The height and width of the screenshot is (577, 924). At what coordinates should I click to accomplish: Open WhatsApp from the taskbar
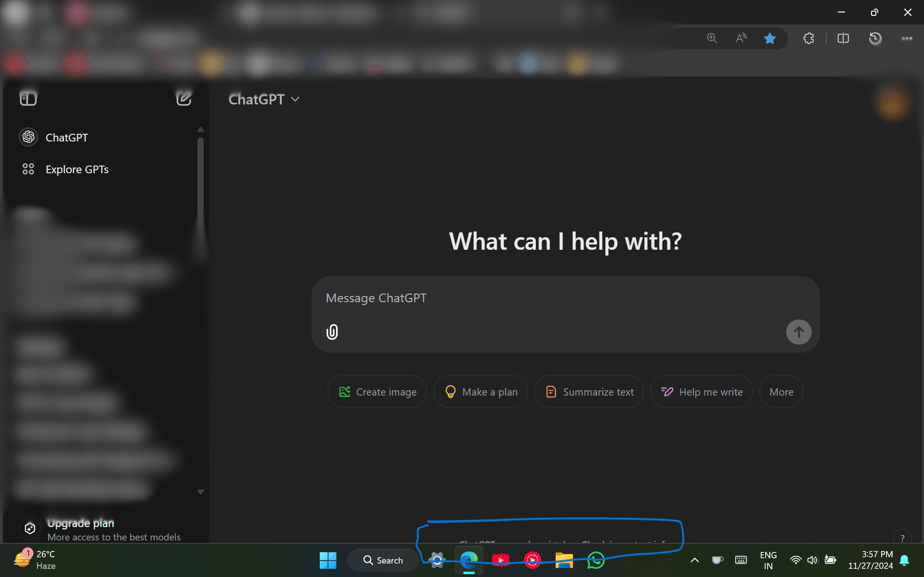pyautogui.click(x=596, y=560)
